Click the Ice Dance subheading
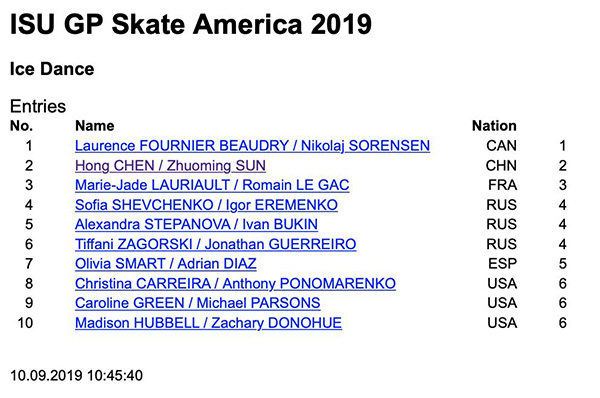This screenshot has width=600, height=398. [52, 69]
